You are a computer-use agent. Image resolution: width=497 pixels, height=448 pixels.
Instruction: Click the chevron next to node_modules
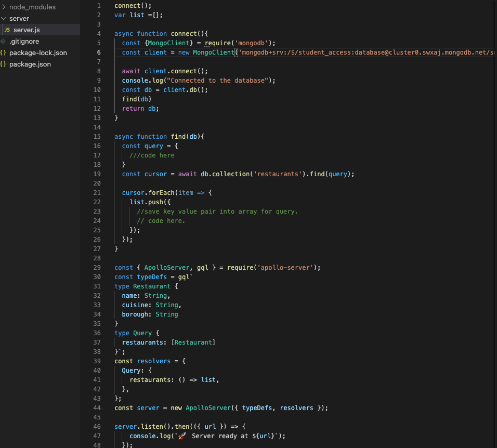pyautogui.click(x=5, y=7)
